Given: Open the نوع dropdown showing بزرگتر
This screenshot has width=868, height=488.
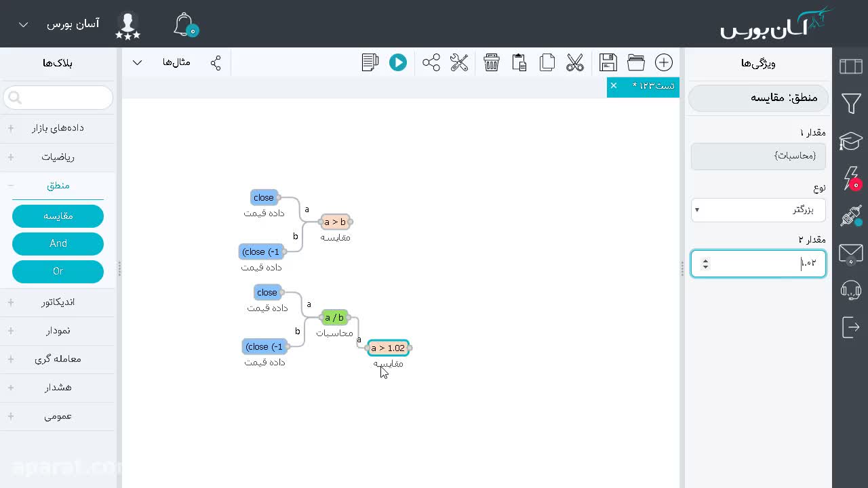Looking at the screenshot, I should (x=758, y=210).
